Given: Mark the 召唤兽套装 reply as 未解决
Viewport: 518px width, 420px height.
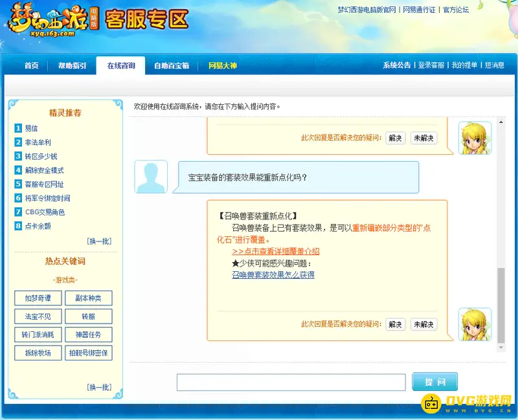Looking at the screenshot, I should (x=424, y=324).
